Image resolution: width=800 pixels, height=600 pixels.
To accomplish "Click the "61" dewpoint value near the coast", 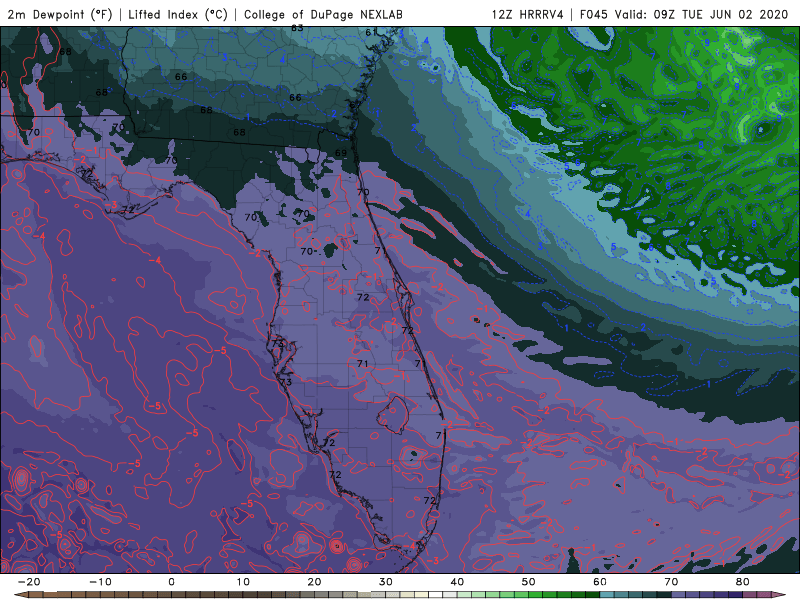I will click(371, 32).
